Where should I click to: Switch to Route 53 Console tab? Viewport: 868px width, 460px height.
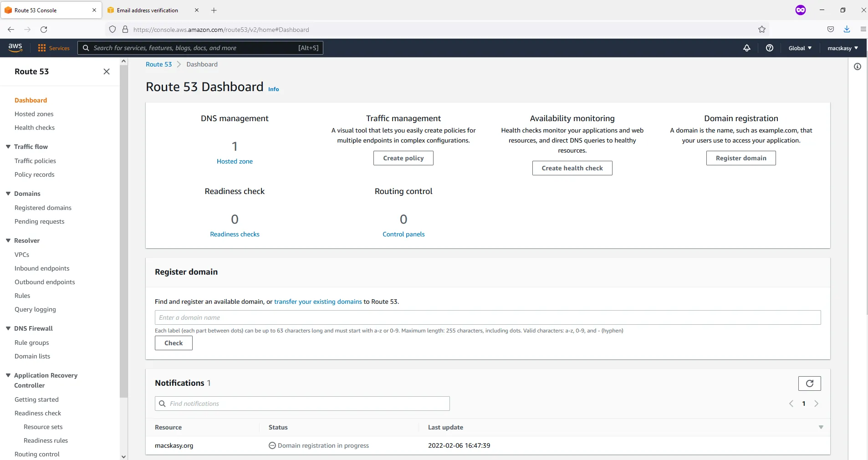51,10
